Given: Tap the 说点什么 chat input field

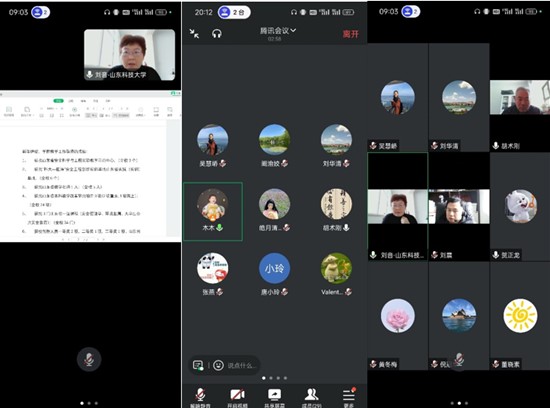Looking at the screenshot, I should 241,366.
